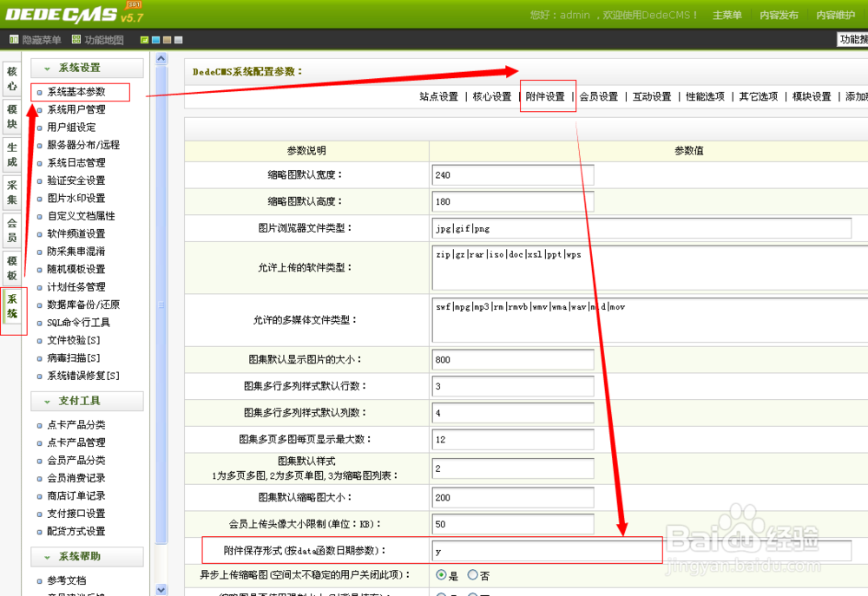Open the 核心设置 config tab
Viewport: 868px width, 596px height.
point(491,96)
